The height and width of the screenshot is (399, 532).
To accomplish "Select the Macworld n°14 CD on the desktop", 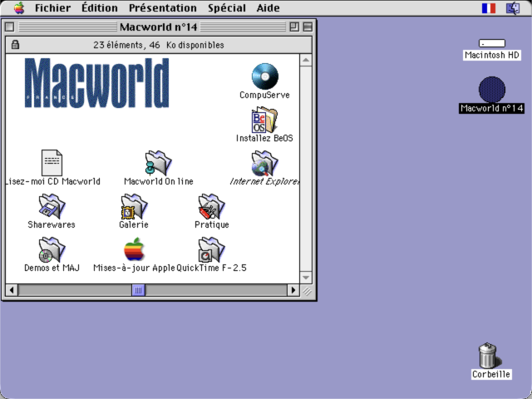I will click(492, 90).
